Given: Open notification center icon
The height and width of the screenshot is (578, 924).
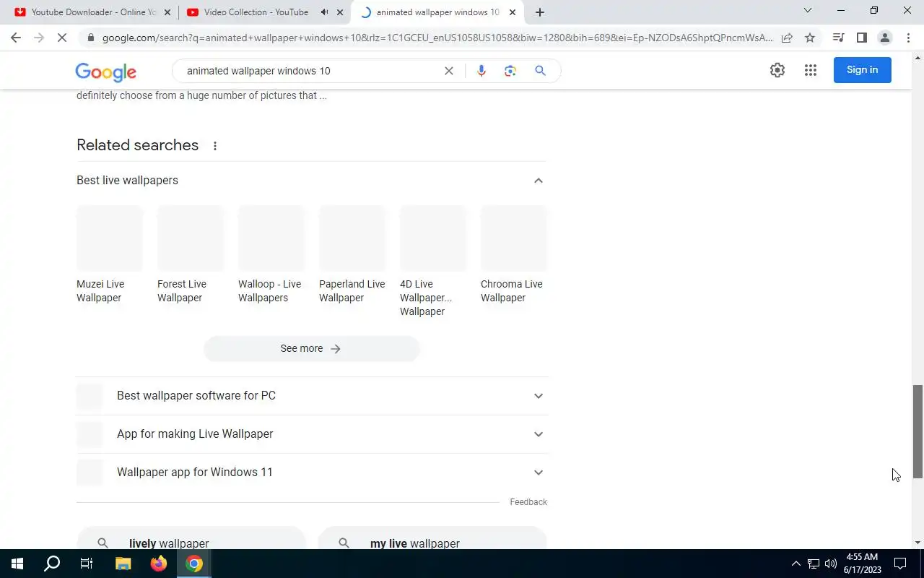Looking at the screenshot, I should pyautogui.click(x=900, y=564).
